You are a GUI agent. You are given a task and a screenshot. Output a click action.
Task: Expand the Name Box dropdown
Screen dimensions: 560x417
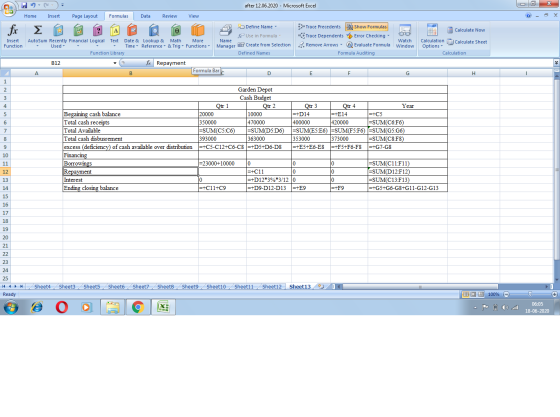[115, 63]
